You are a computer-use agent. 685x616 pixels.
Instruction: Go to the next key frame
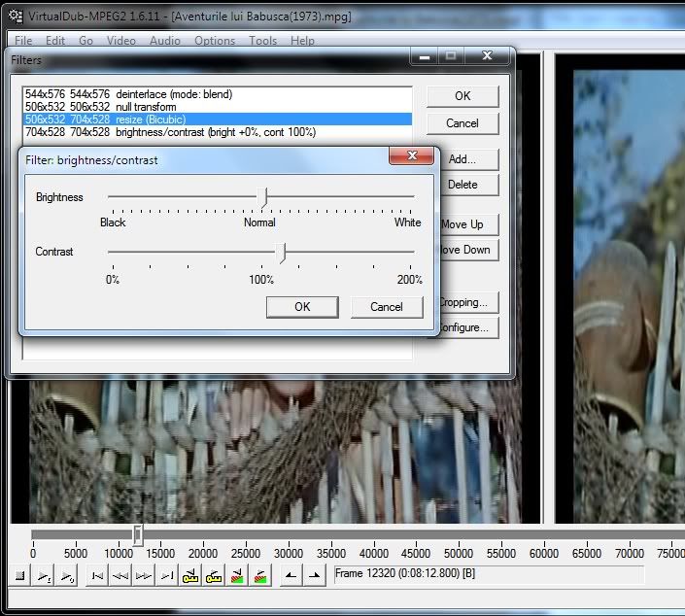tap(215, 576)
